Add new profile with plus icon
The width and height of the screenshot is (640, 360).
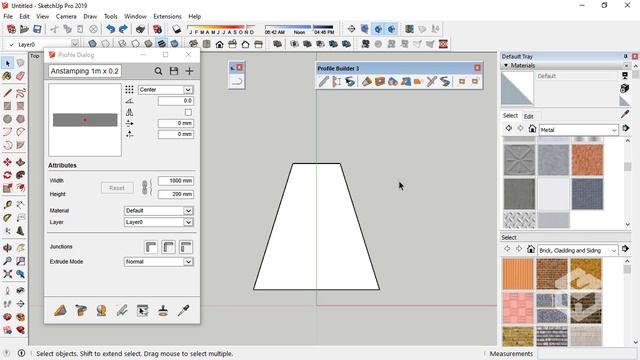(x=189, y=71)
